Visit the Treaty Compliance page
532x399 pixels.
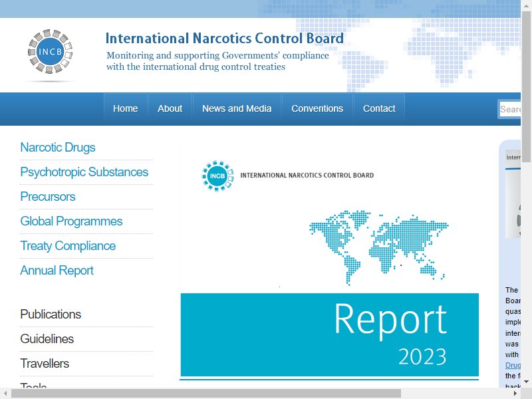pyautogui.click(x=68, y=245)
